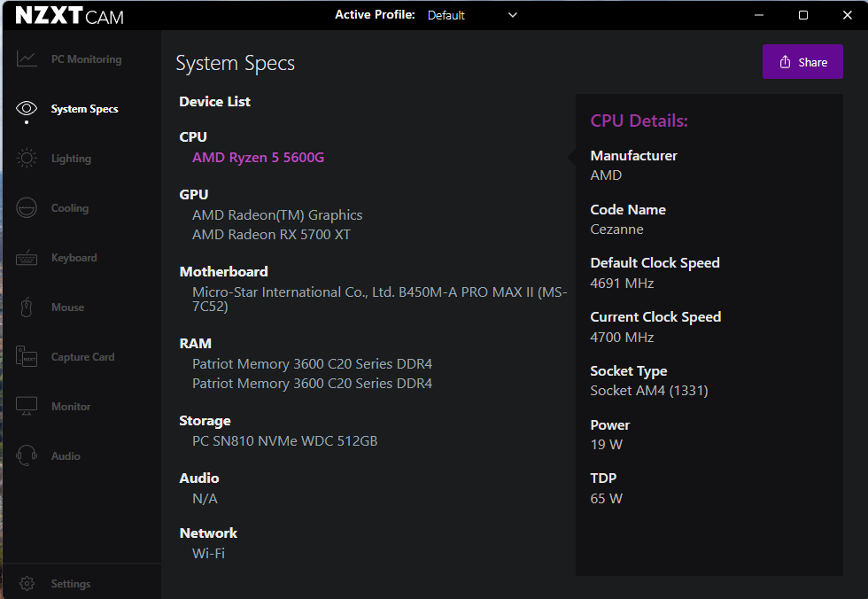This screenshot has width=868, height=599.
Task: Open the Audio section label
Action: [66, 456]
